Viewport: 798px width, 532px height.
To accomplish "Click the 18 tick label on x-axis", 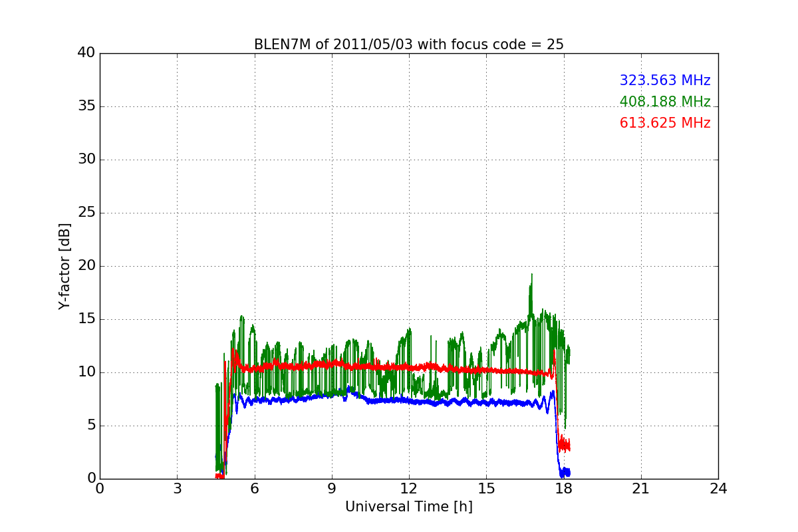I will pos(563,489).
